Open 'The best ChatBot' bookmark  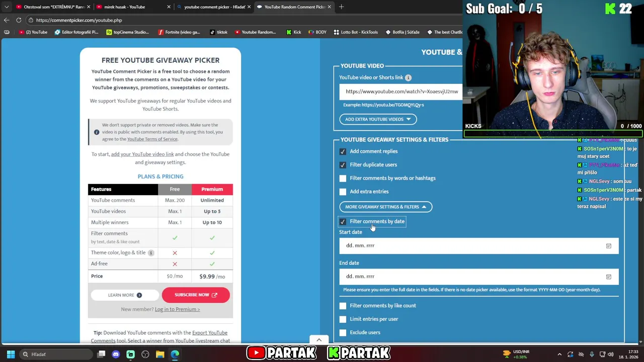click(445, 32)
